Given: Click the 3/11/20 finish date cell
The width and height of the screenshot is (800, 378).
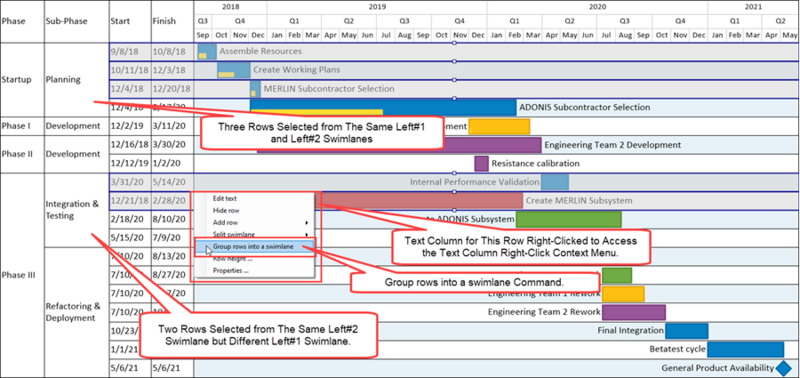Looking at the screenshot, I should click(172, 126).
